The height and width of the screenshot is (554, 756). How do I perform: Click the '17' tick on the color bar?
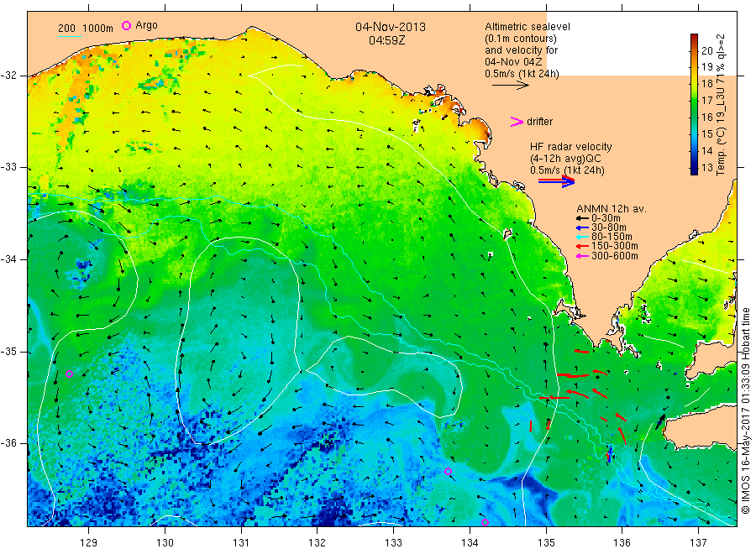[x=706, y=100]
